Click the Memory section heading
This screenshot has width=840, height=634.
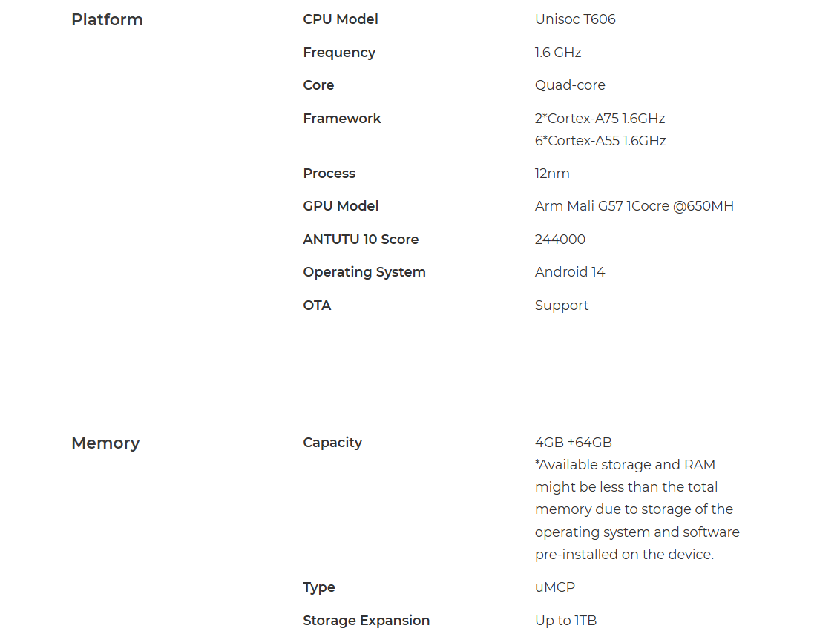pos(105,443)
